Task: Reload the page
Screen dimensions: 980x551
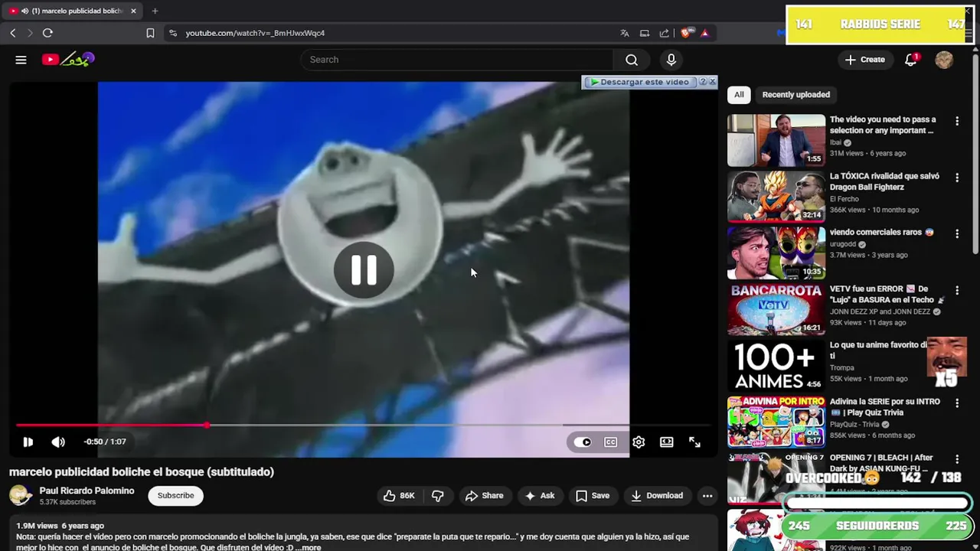Action: 47,33
